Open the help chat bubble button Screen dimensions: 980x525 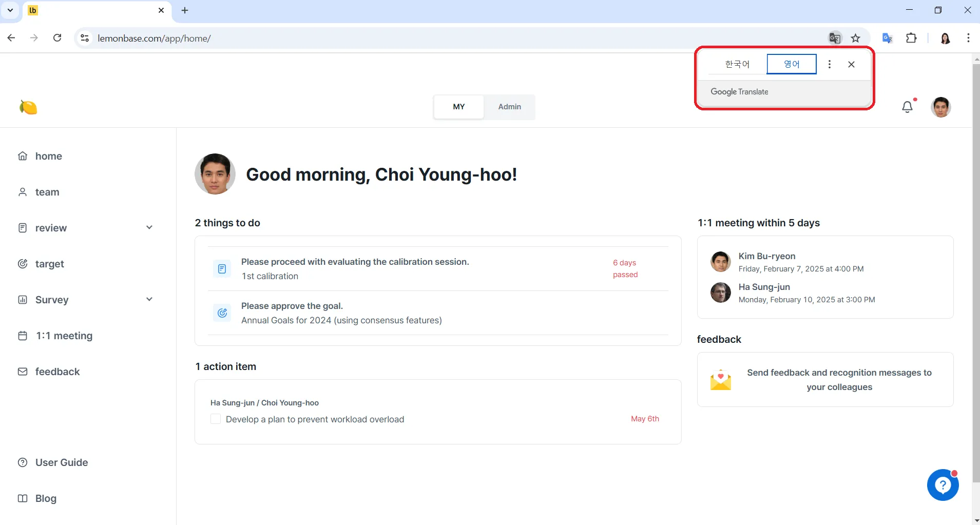click(x=943, y=485)
